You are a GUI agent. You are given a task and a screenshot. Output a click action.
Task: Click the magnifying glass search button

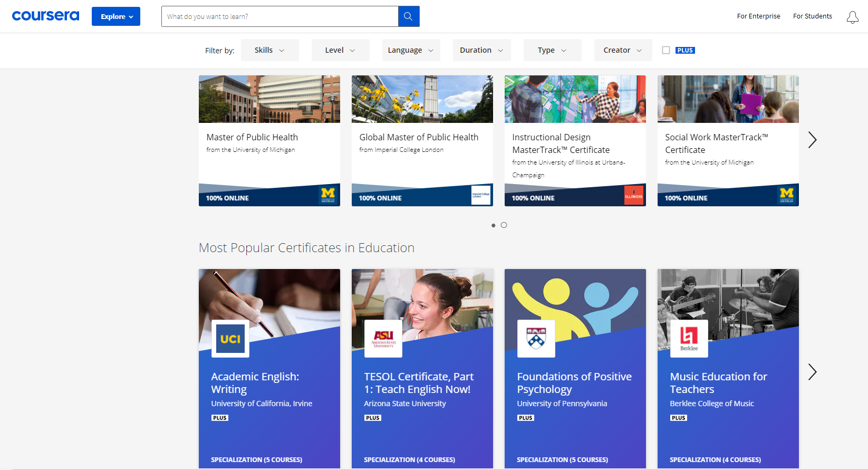pos(408,16)
